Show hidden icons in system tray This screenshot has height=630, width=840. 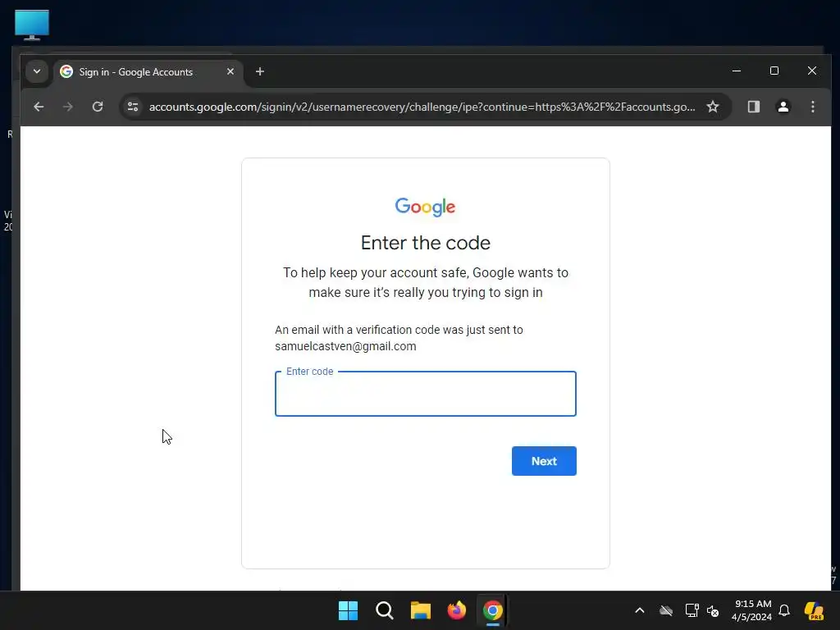(x=640, y=610)
